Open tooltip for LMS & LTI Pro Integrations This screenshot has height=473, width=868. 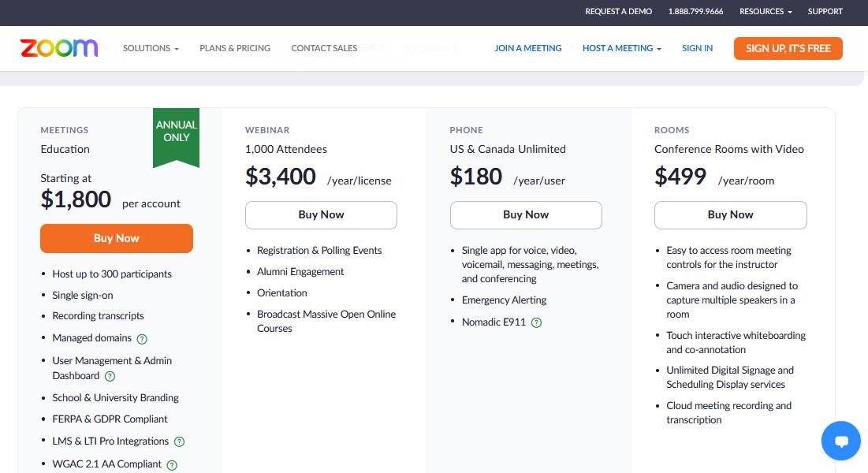pos(179,441)
